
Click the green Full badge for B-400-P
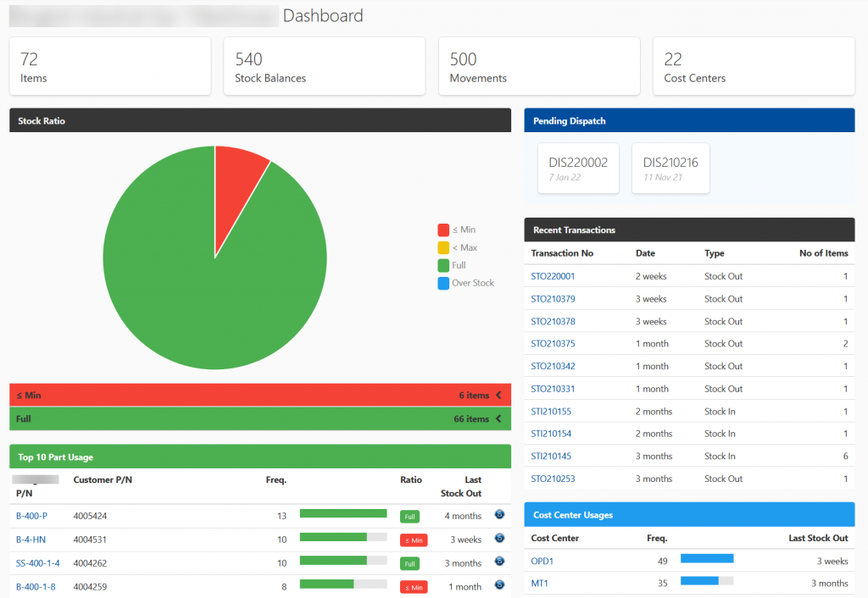(x=410, y=516)
